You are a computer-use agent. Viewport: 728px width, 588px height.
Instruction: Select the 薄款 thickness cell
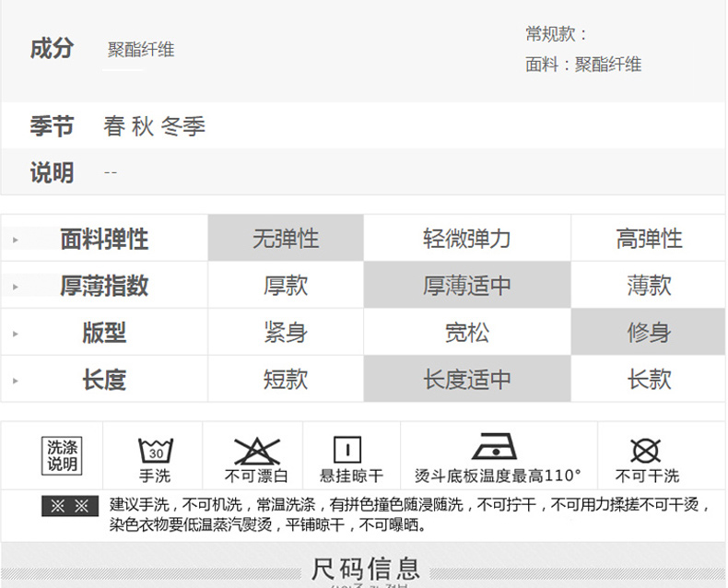(x=649, y=285)
